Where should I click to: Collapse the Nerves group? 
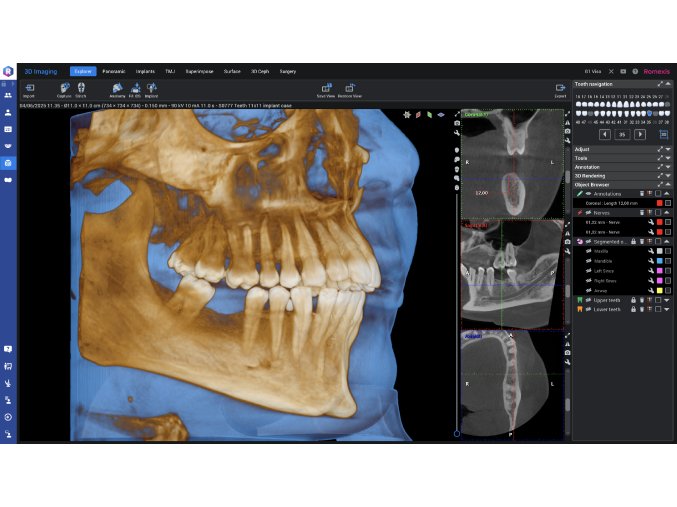tap(667, 212)
